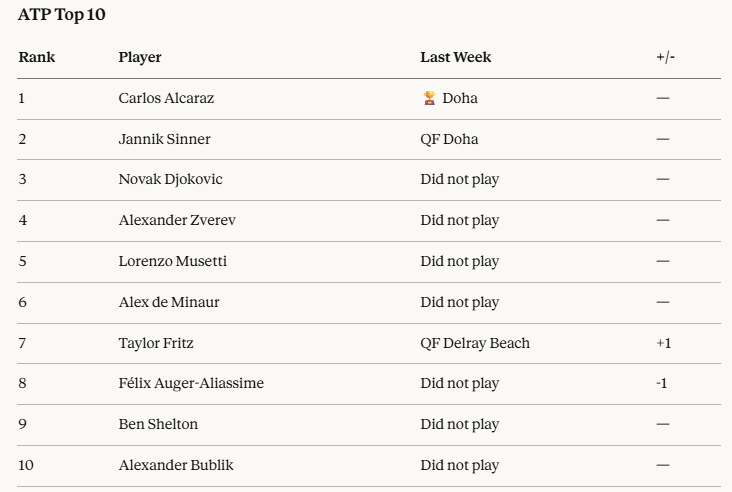Click the Last Week column header
Screen dimensions: 732x492
(455, 57)
